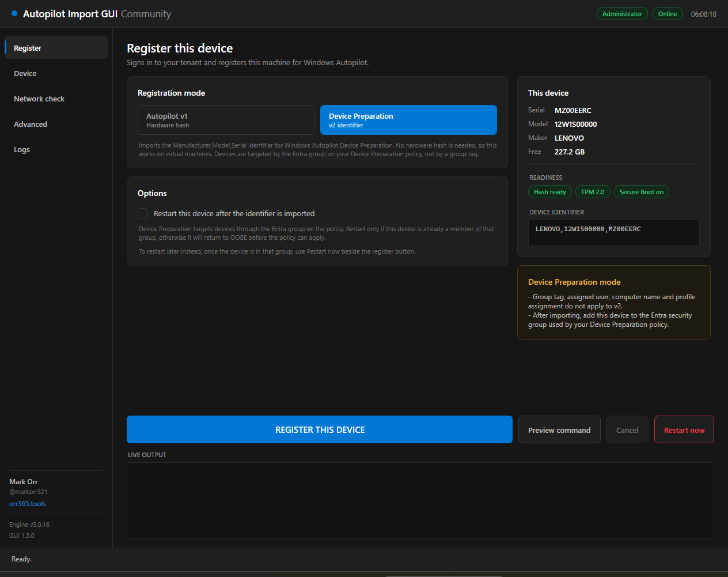
Task: Click the Cancel button
Action: pyautogui.click(x=627, y=430)
